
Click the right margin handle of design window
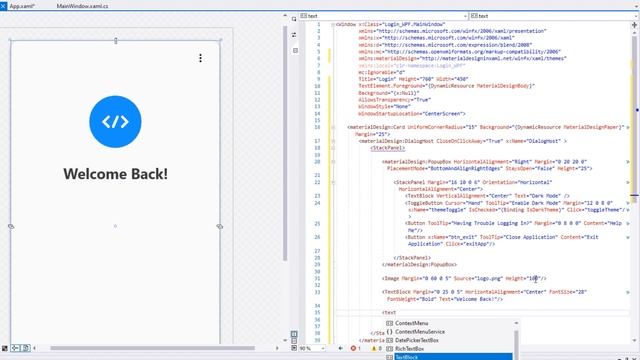tap(220, 226)
